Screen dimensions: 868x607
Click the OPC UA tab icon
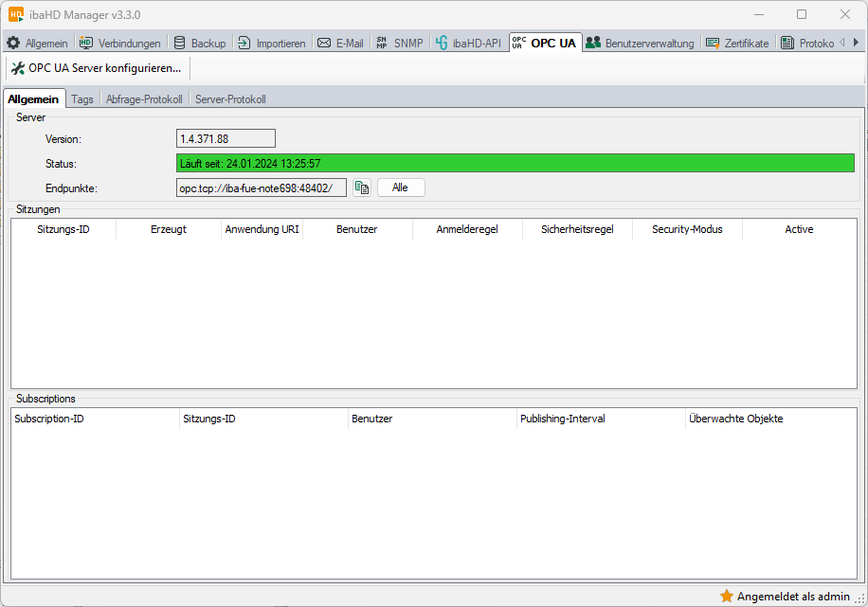point(518,43)
